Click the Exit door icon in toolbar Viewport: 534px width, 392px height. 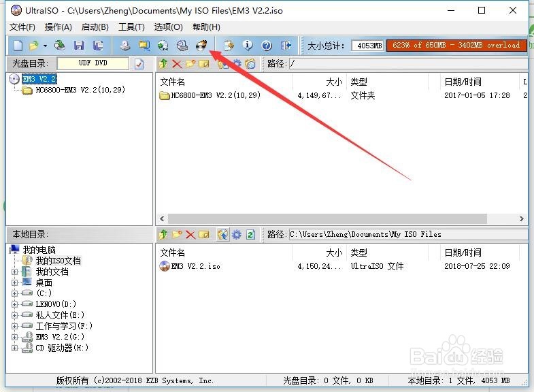click(286, 46)
